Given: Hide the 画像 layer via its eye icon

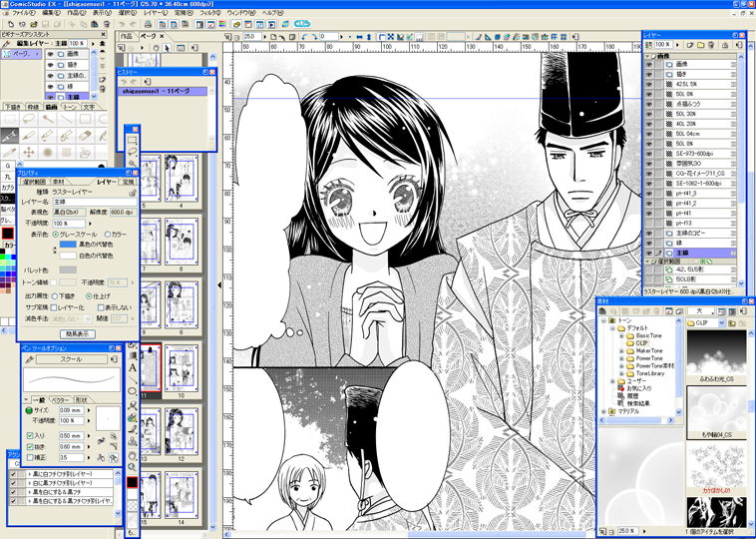Looking at the screenshot, I should click(x=649, y=64).
